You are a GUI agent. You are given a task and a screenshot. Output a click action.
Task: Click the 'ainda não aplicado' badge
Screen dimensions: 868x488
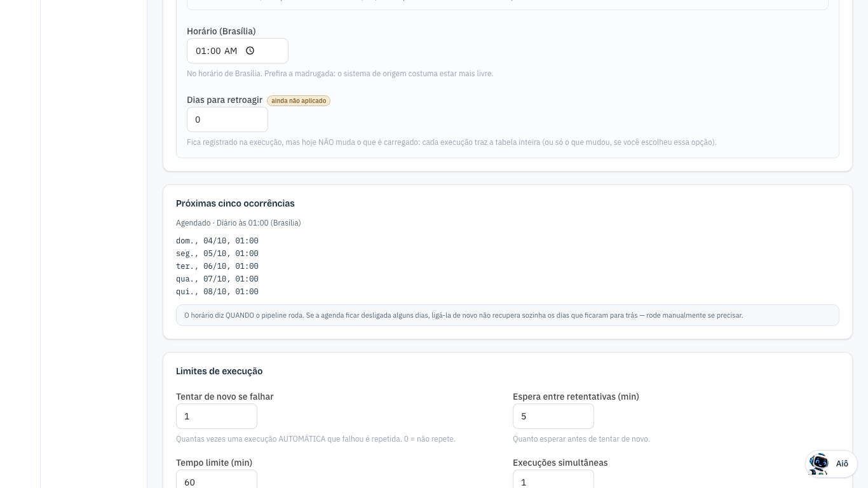[299, 100]
